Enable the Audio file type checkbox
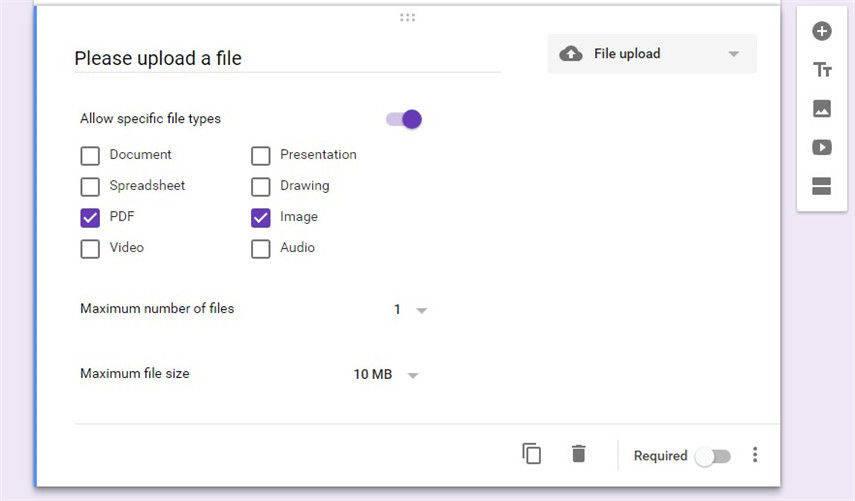Image resolution: width=855 pixels, height=501 pixels. tap(261, 248)
